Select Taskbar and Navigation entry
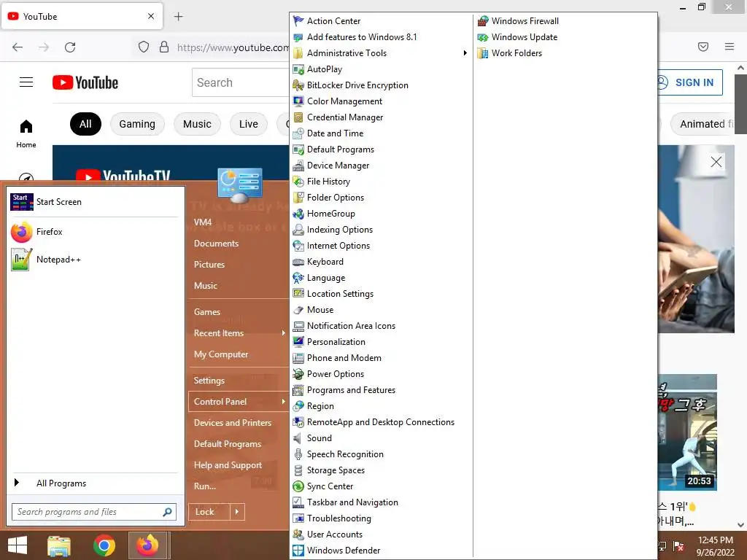This screenshot has width=747, height=560. 352,502
